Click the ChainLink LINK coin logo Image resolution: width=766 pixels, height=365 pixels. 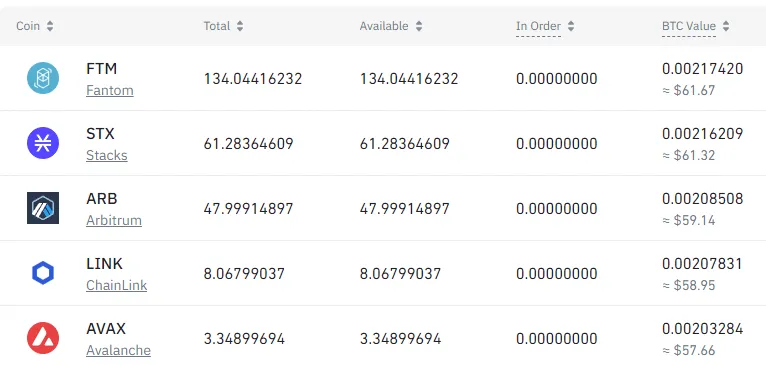coord(43,273)
